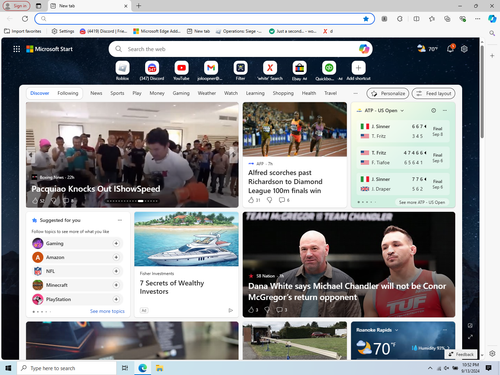
Task: Open more options on ATP card
Action: [445, 110]
